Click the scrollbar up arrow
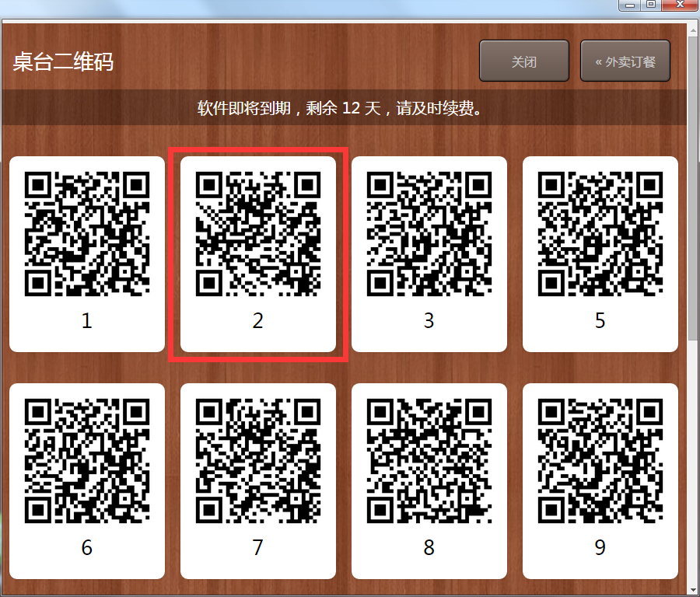Viewport: 700px width, 597px height. click(693, 30)
